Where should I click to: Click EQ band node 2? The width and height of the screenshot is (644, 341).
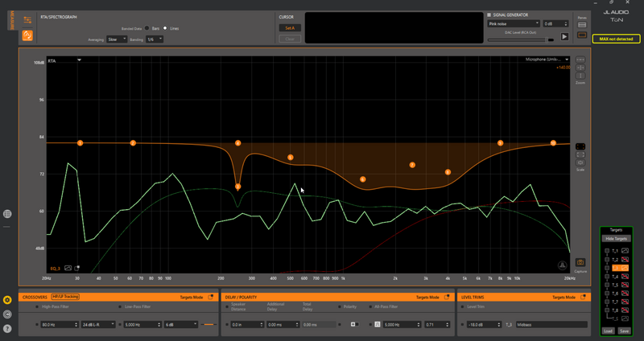[133, 143]
